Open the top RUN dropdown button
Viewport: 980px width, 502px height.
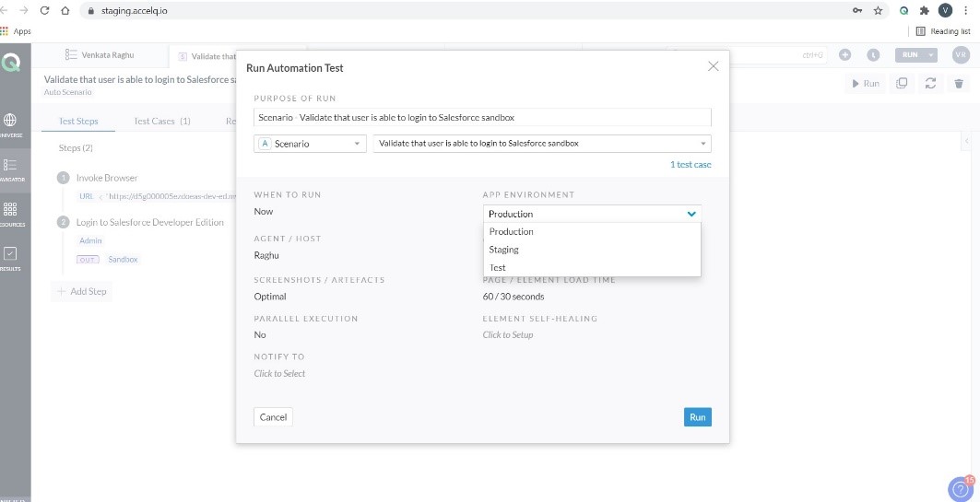[916, 55]
